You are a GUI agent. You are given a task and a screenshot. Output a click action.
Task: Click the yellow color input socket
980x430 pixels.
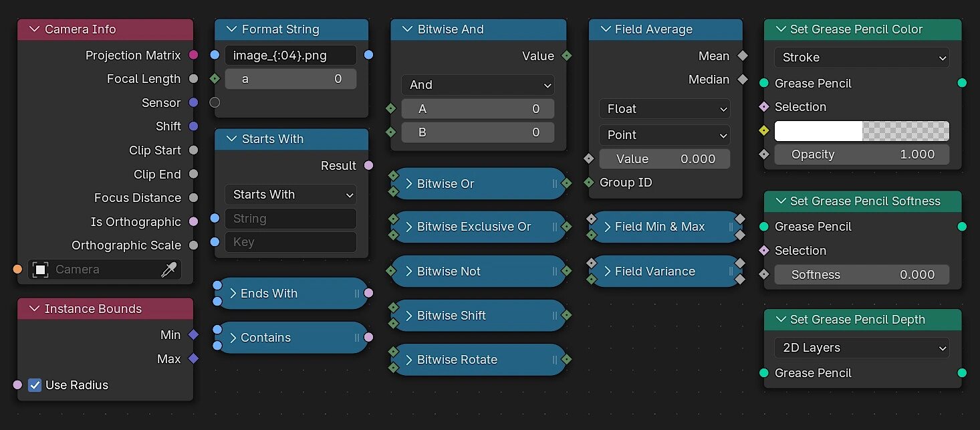coord(764,130)
